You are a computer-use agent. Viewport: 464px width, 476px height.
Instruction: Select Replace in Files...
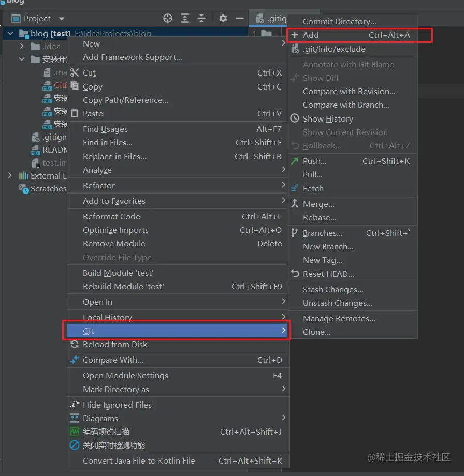[177, 157]
